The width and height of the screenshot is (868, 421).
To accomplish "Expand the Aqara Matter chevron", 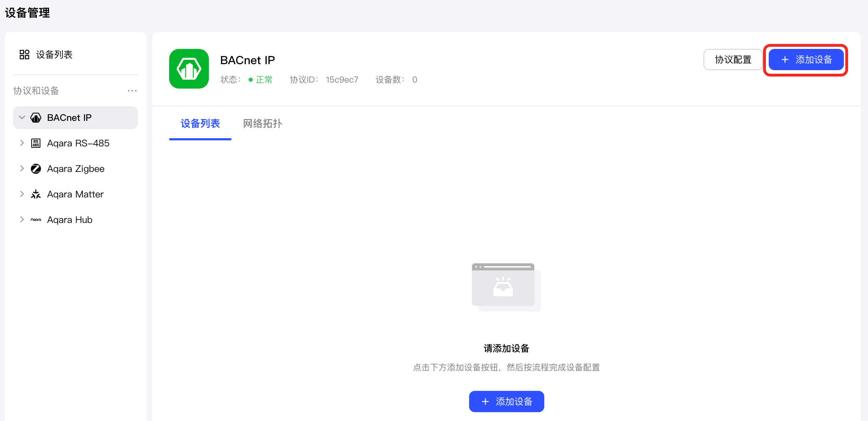I will [22, 194].
